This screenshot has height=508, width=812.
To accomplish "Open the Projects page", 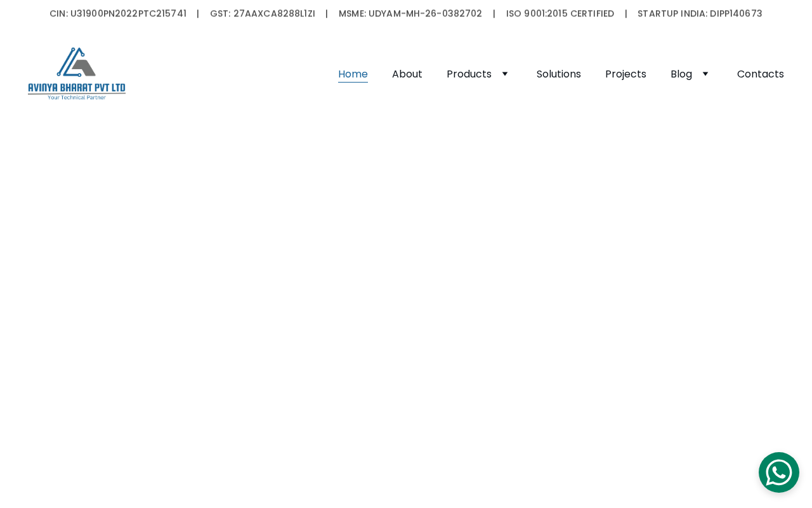I will (625, 74).
